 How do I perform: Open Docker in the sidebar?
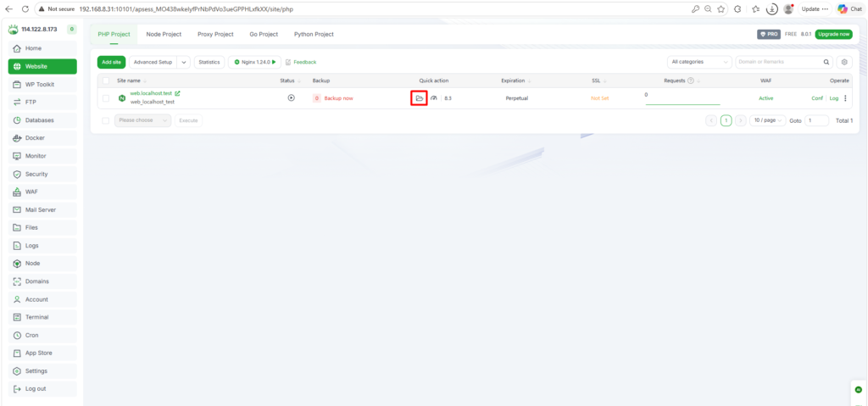[35, 137]
